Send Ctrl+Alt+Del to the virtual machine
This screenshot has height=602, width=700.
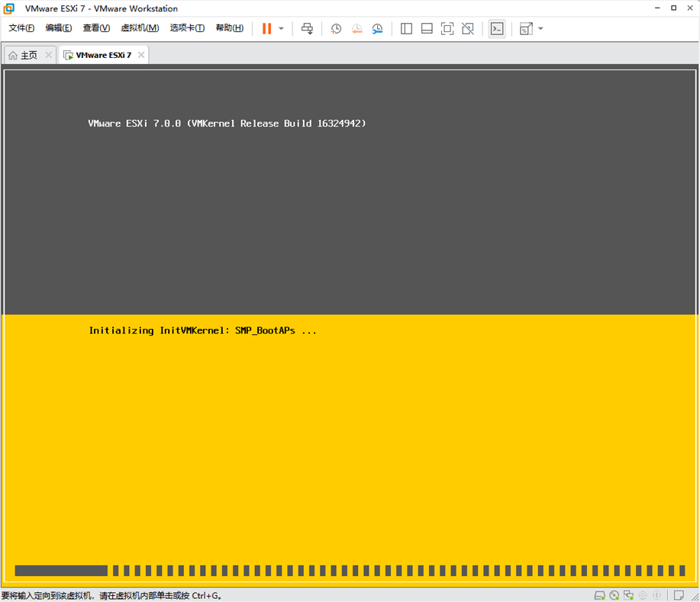coord(307,28)
